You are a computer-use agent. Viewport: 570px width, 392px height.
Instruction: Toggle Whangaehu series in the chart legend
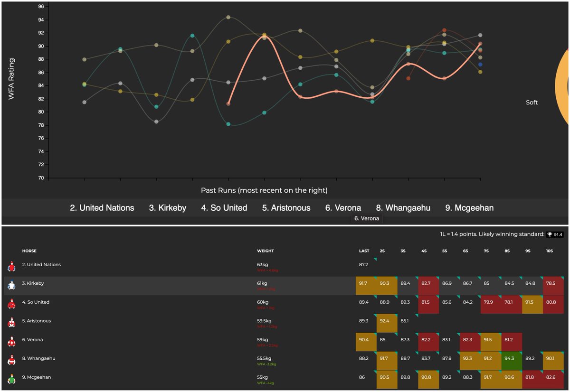click(x=403, y=208)
